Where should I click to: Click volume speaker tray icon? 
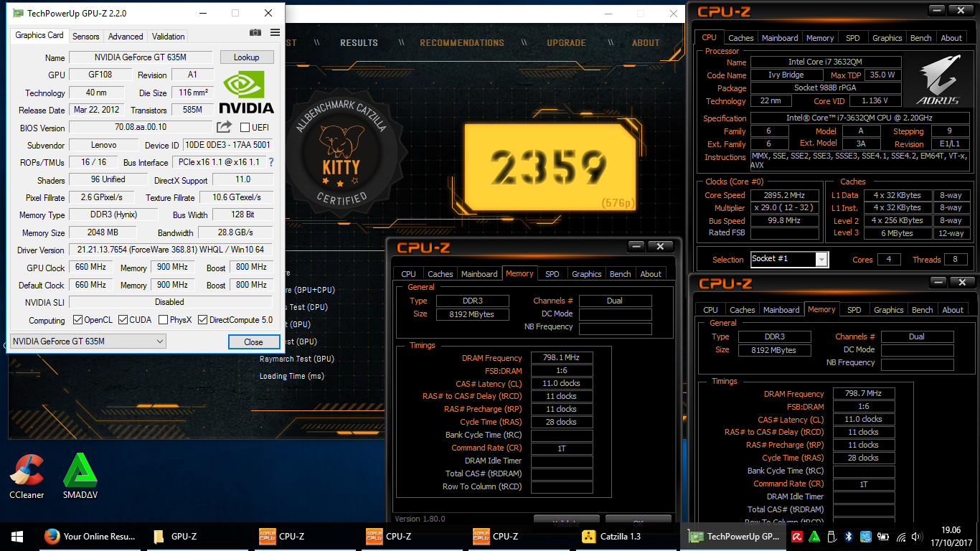click(918, 536)
